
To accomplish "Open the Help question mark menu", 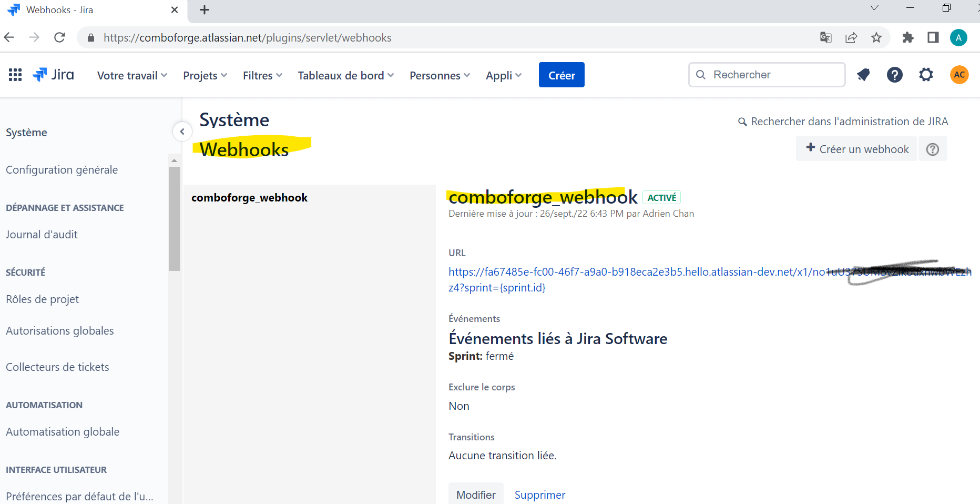I will coord(894,75).
